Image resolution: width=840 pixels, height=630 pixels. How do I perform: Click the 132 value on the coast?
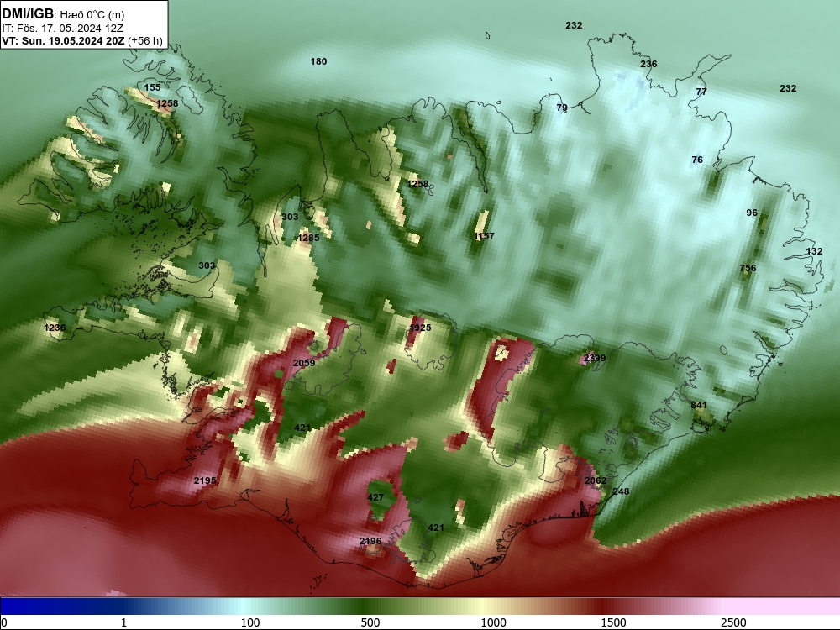(x=814, y=251)
